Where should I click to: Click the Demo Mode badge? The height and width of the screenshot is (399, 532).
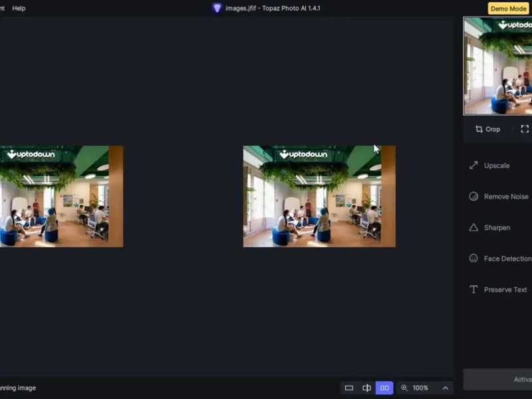point(508,9)
